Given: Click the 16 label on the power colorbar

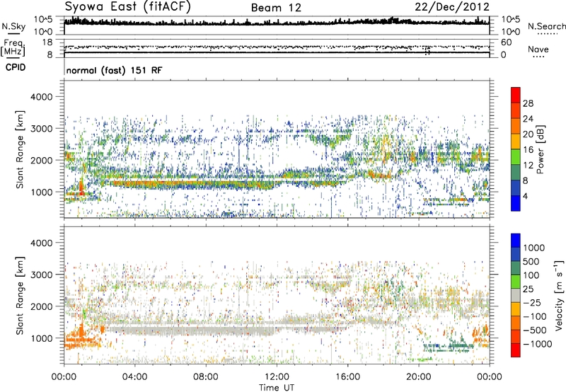Looking at the screenshot, I should (528, 150).
